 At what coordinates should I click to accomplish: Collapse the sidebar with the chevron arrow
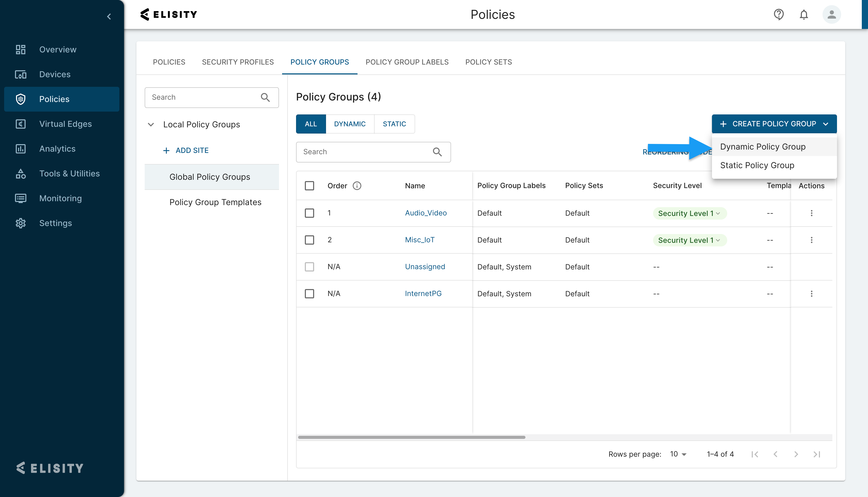coord(109,16)
